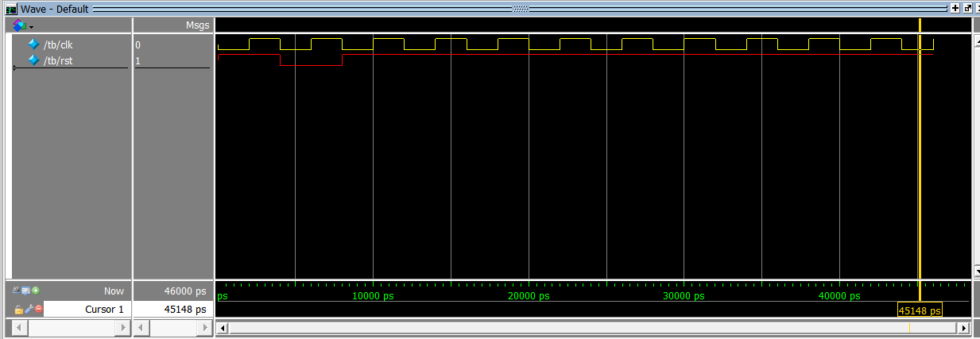Click the Now label
Viewport: 980px width, 339px height.
[114, 291]
